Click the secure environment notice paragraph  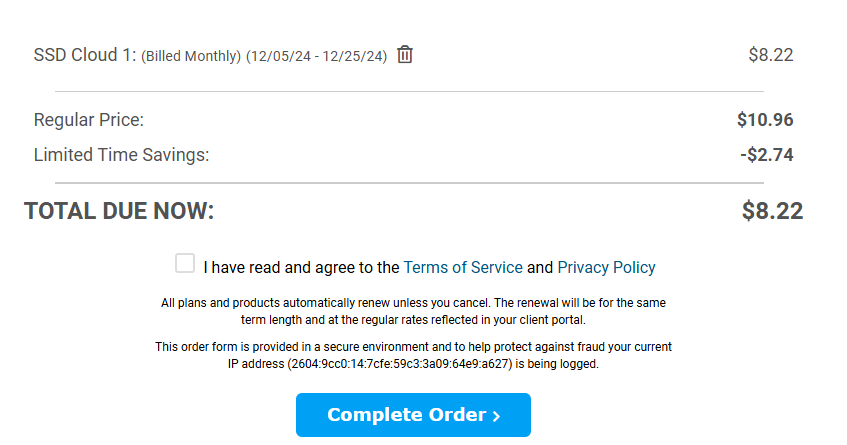[413, 347]
